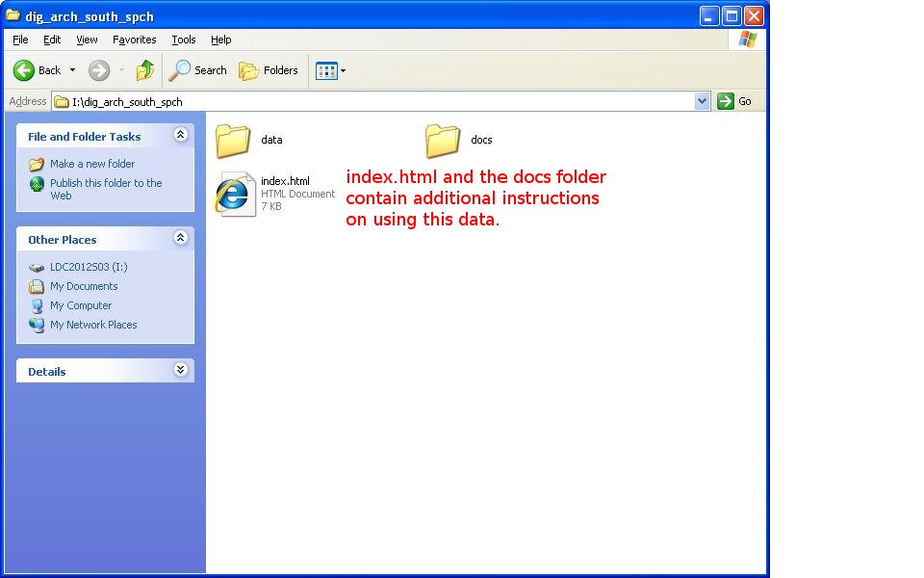924x578 pixels.
Task: Go up one folder level
Action: pyautogui.click(x=145, y=70)
